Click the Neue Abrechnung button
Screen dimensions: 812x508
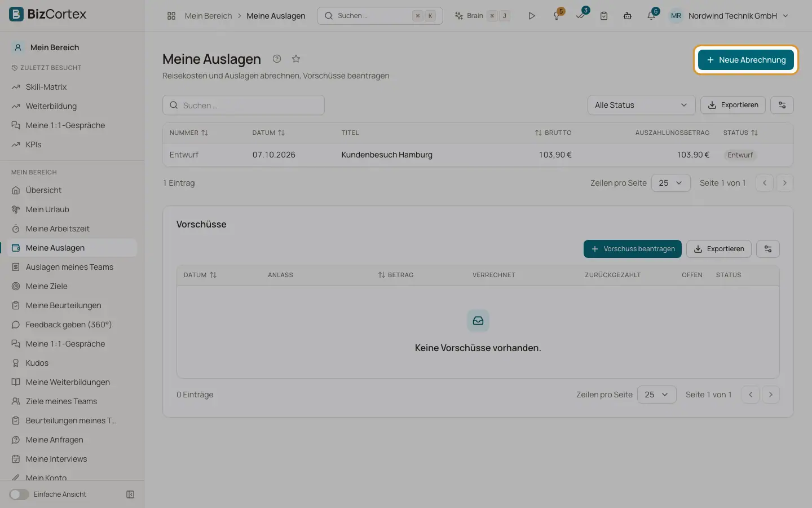point(745,60)
